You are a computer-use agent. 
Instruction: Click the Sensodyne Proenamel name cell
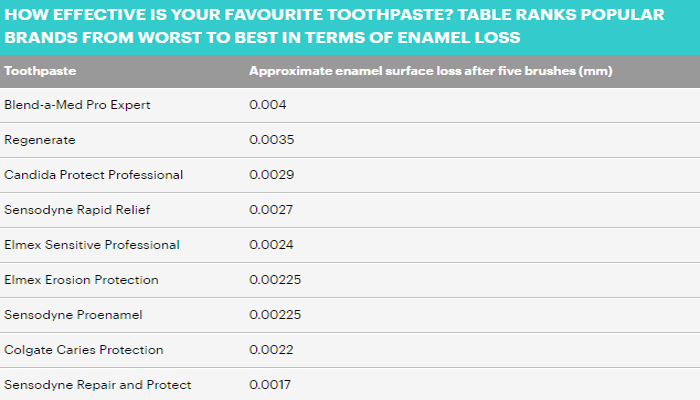(74, 315)
